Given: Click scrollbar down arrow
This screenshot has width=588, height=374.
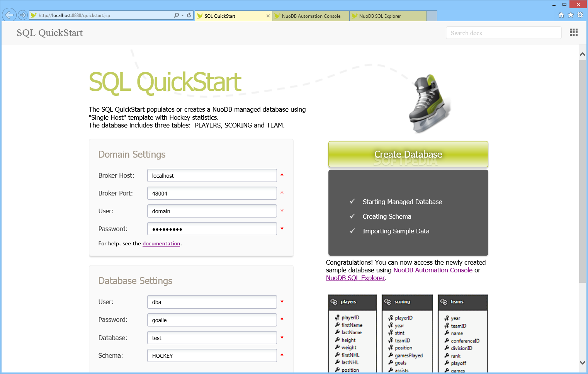Looking at the screenshot, I should (x=583, y=362).
